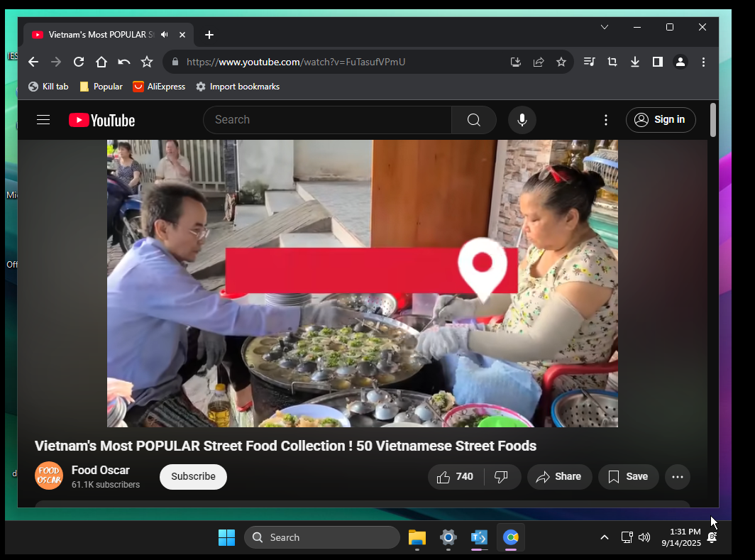Viewport: 755px width, 560px height.
Task: Open the Food Oscar channel avatar
Action: (49, 476)
